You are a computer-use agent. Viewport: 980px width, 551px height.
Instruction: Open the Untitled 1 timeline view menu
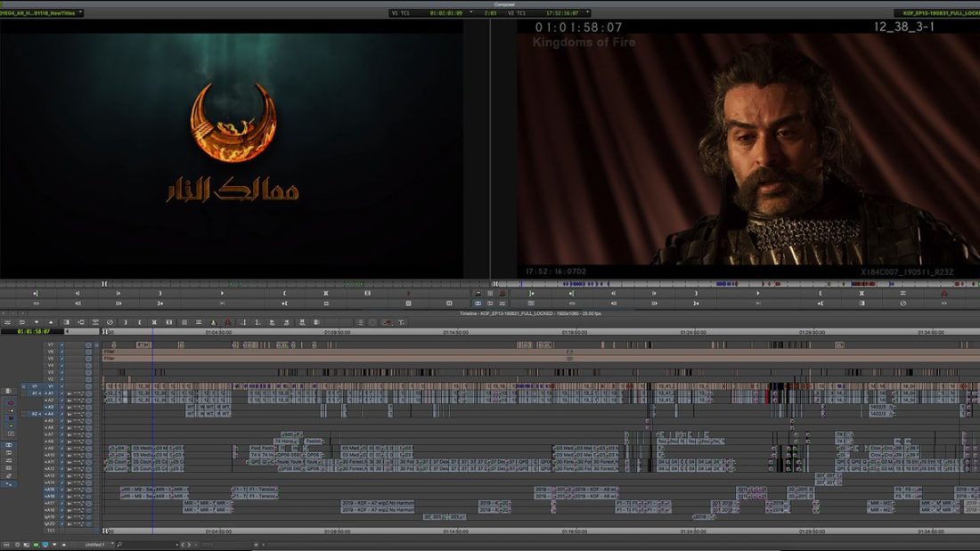(x=97, y=545)
